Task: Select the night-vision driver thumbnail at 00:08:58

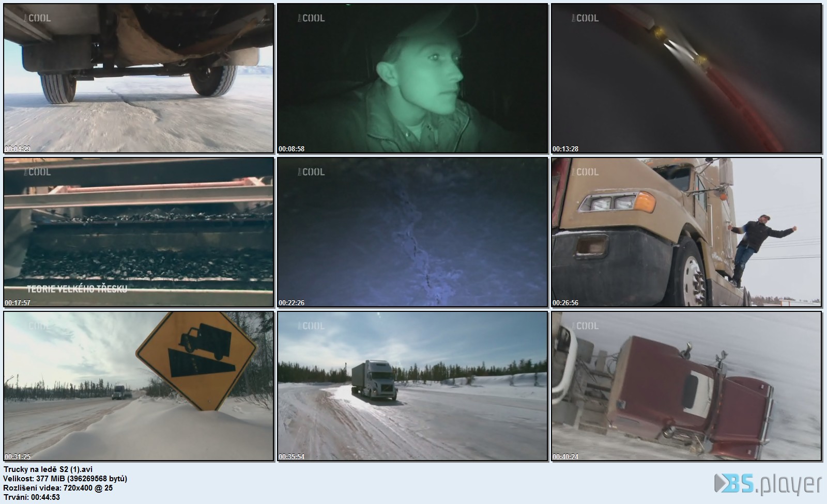Action: [x=412, y=78]
